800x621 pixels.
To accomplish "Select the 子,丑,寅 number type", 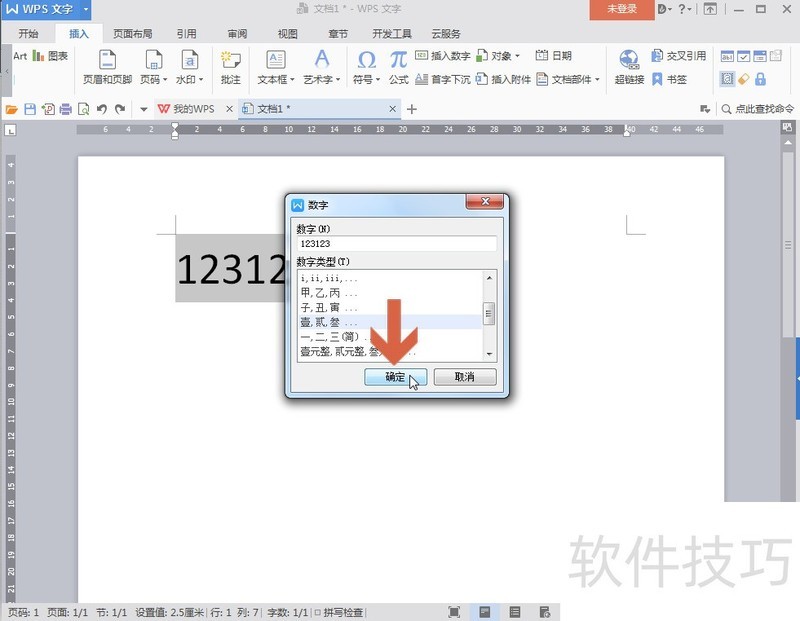I will point(390,307).
